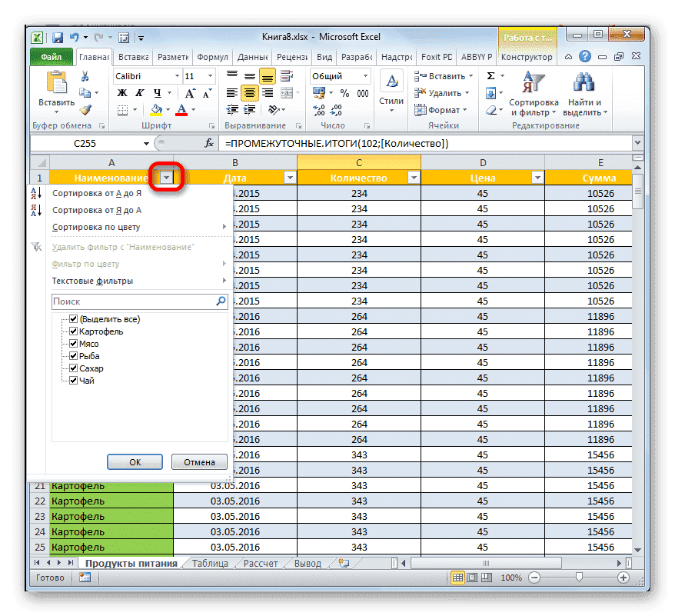The height and width of the screenshot is (616, 675).
Task: Open the Сортировка и фильтр tool
Action: [x=534, y=93]
